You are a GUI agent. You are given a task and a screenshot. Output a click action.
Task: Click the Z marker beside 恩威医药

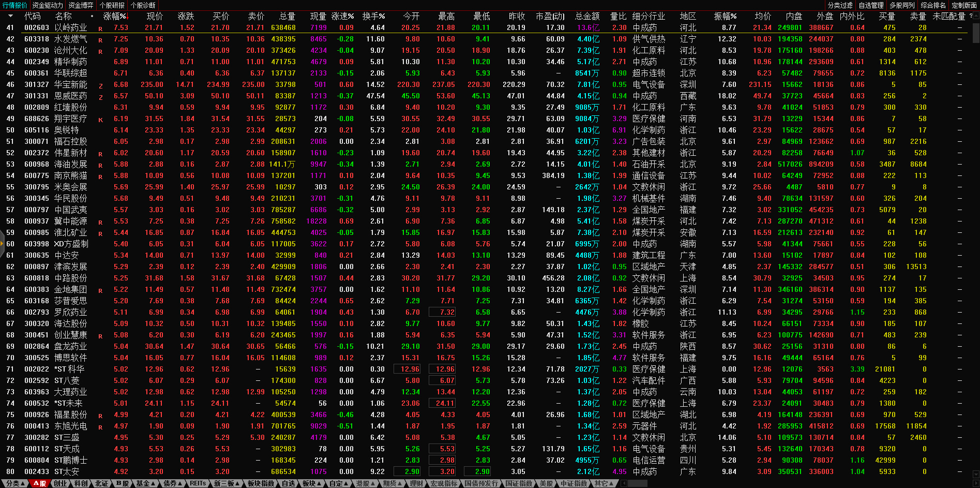click(100, 97)
